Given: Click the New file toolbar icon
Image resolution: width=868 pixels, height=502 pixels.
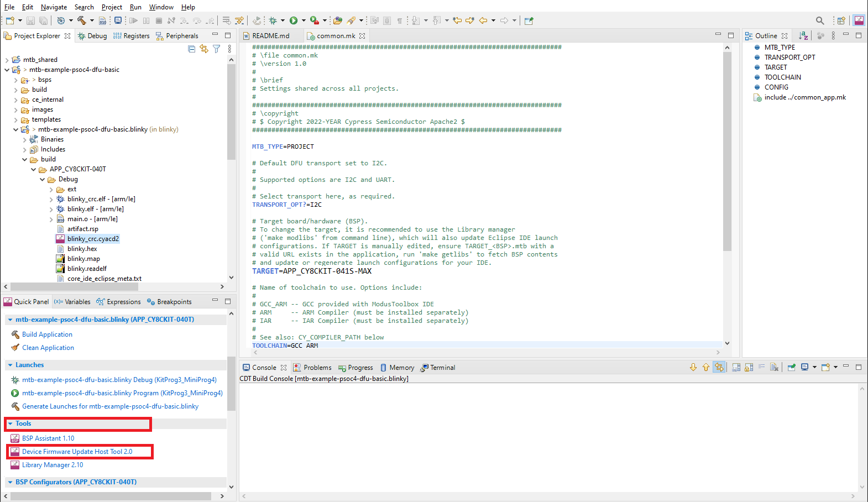Looking at the screenshot, I should [10, 20].
